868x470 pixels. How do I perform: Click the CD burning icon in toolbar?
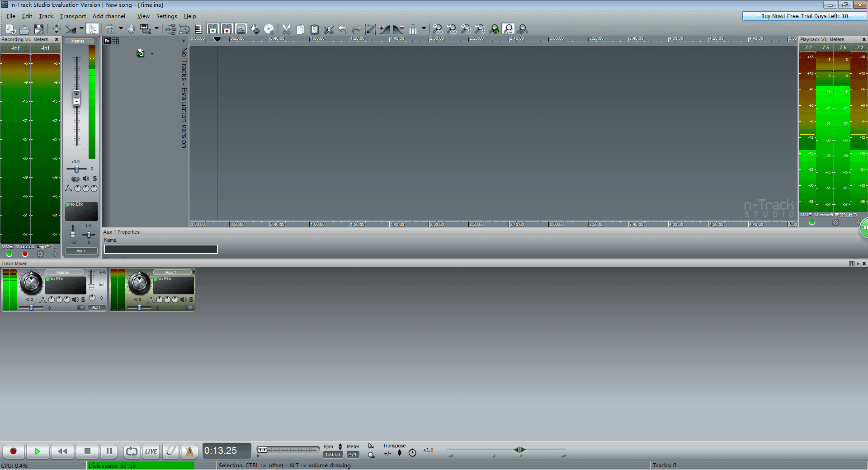tap(269, 28)
